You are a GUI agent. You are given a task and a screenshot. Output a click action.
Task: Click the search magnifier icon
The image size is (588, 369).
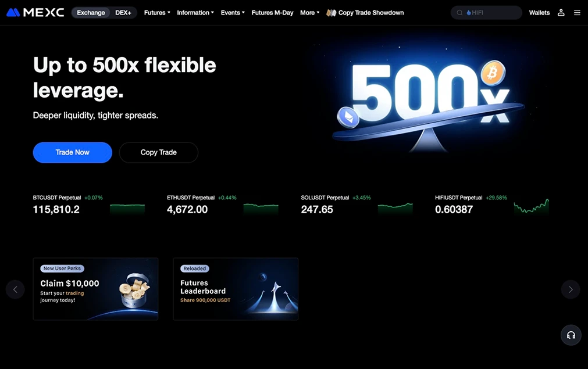point(459,13)
